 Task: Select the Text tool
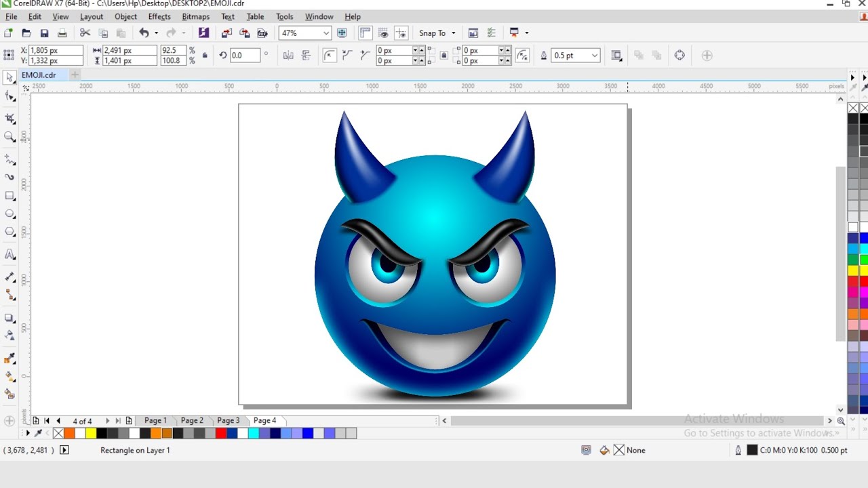click(9, 254)
